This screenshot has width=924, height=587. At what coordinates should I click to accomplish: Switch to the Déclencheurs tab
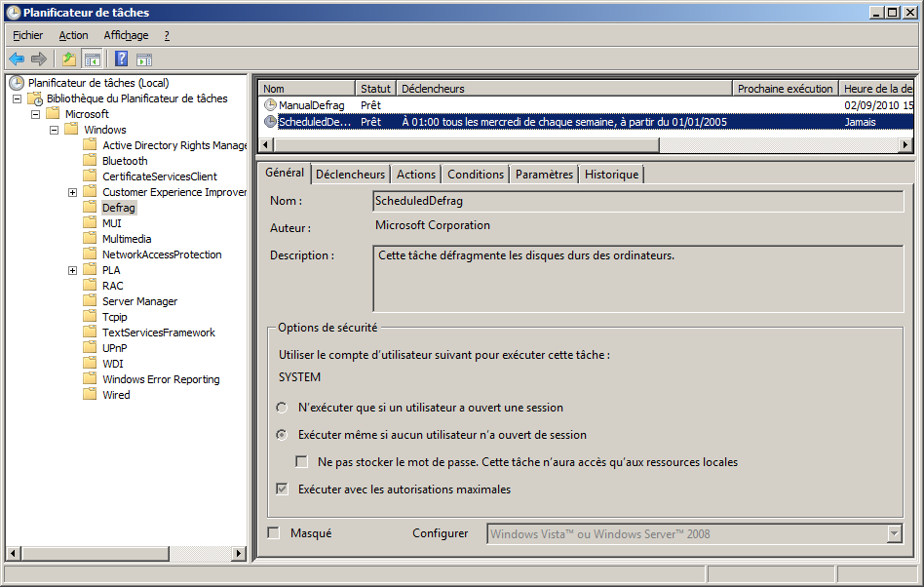coord(350,175)
